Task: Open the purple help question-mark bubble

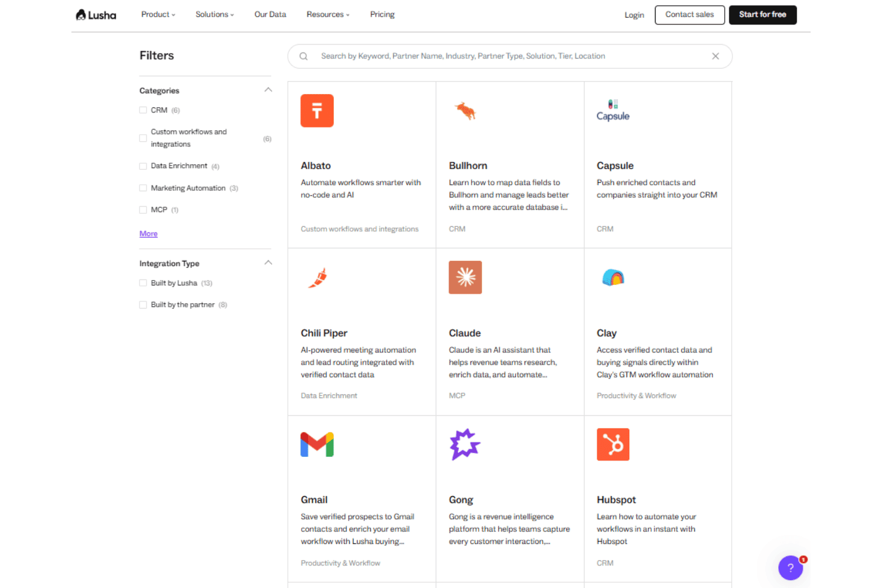Action: pos(791,568)
